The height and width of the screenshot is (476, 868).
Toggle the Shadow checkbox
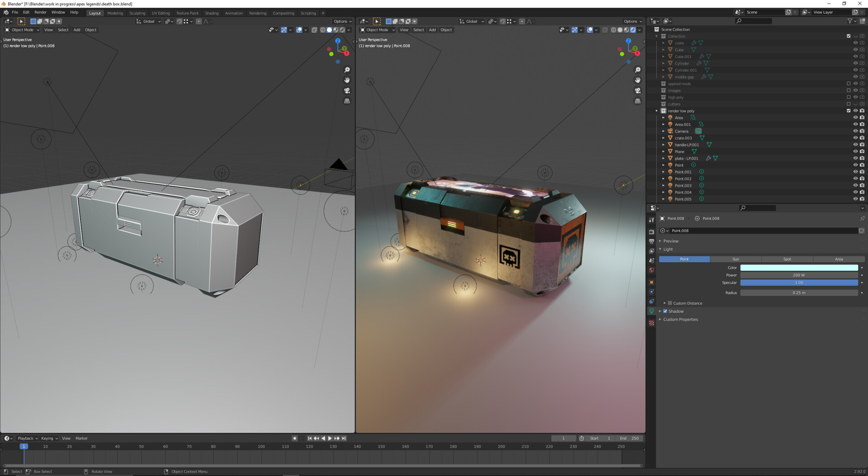point(665,311)
